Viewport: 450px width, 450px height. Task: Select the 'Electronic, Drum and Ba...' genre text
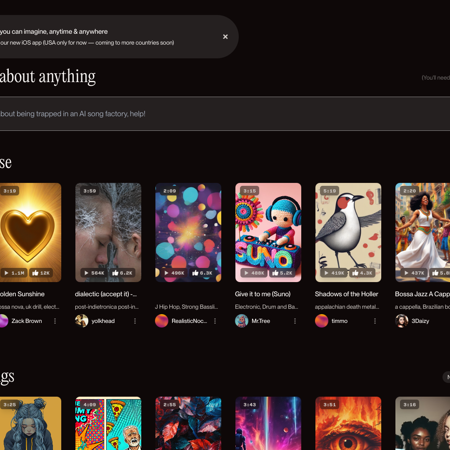[x=266, y=307]
